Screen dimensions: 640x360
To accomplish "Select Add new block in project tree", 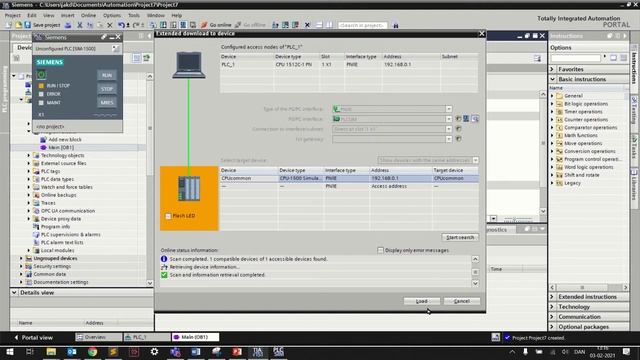I will point(64,139).
